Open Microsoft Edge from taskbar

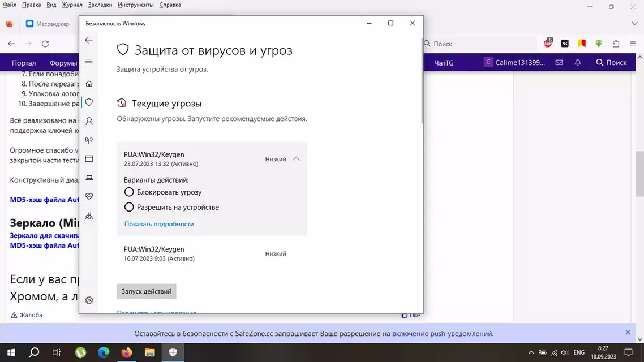point(104,352)
